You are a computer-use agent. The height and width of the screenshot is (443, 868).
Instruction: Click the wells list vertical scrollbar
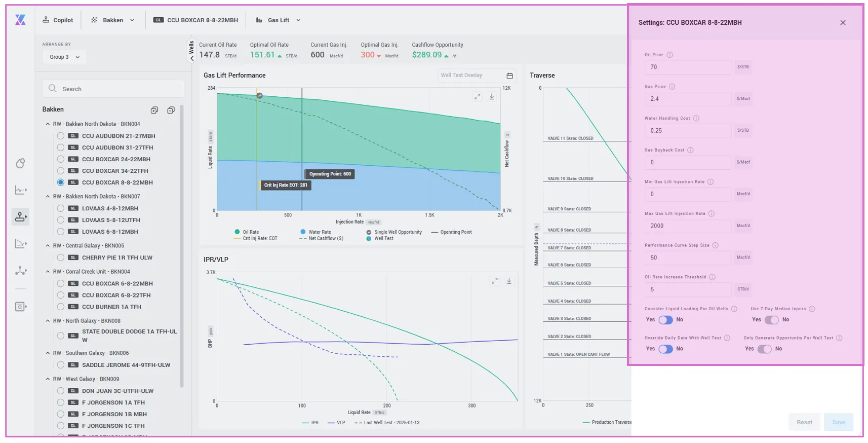[x=181, y=246]
